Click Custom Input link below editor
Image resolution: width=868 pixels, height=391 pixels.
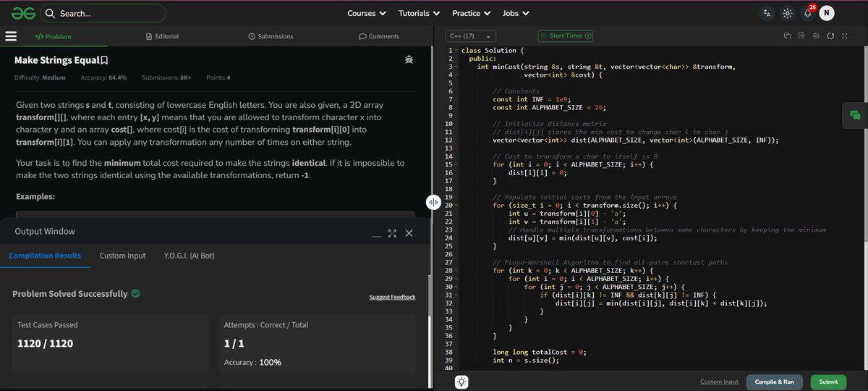(x=719, y=382)
